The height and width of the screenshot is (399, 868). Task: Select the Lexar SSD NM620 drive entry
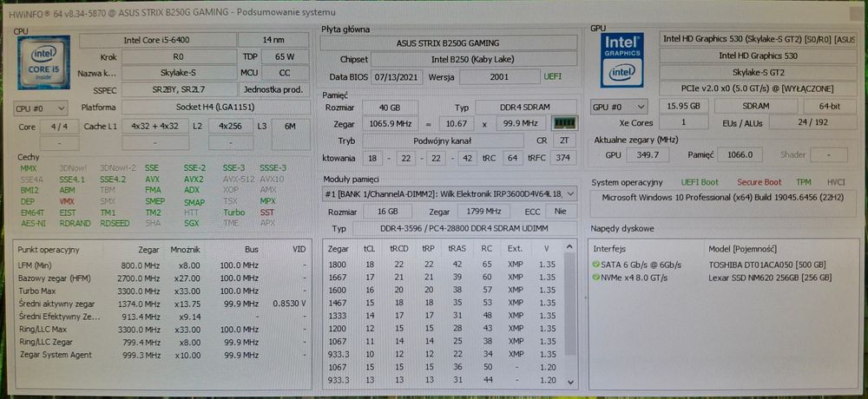point(769,278)
